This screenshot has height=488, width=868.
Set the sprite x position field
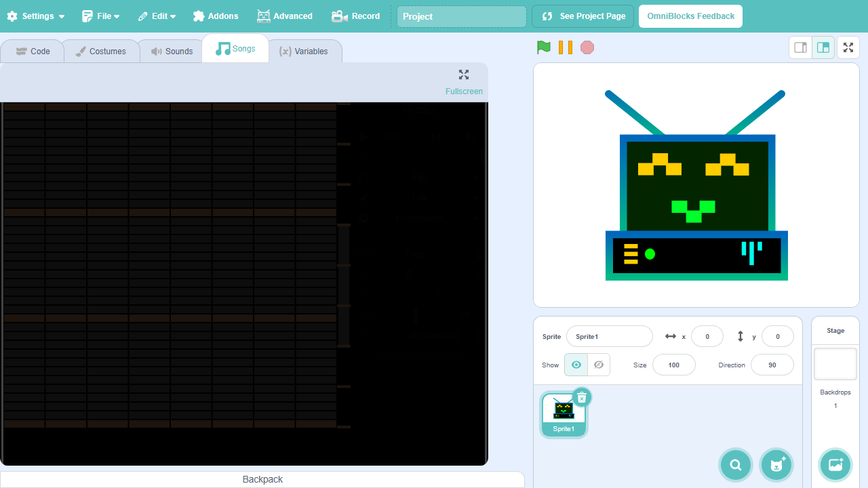click(x=707, y=336)
